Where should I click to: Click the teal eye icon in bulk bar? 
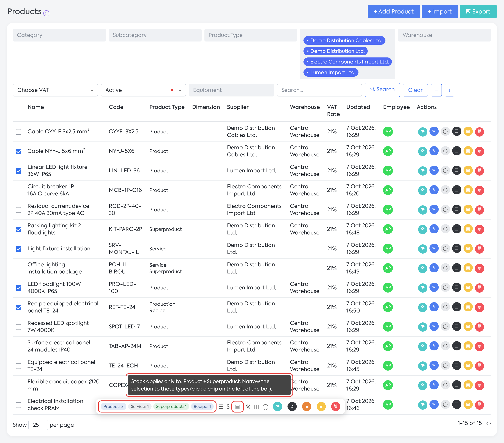pos(278,406)
